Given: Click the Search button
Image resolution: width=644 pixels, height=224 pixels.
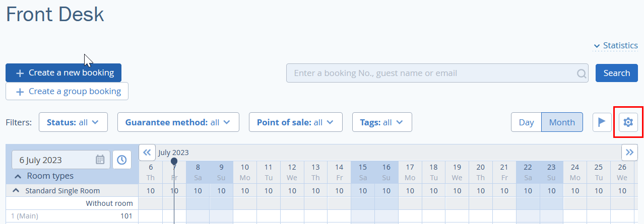Looking at the screenshot, I should click(x=617, y=73).
